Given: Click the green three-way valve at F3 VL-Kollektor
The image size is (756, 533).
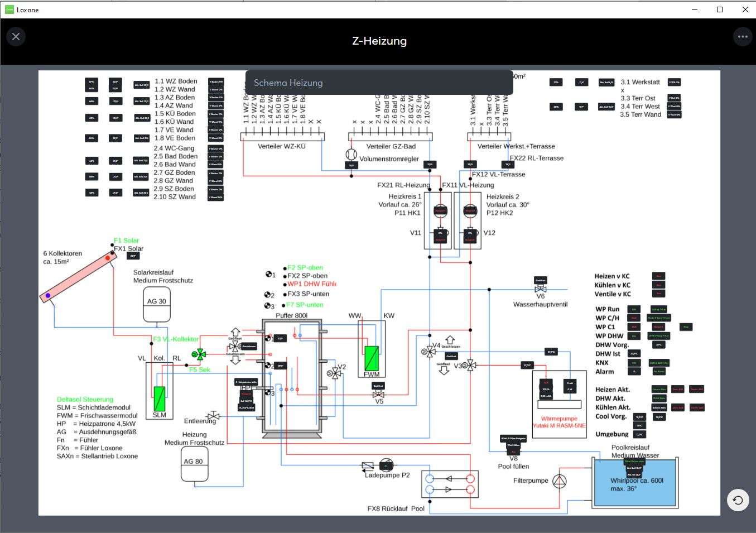Looking at the screenshot, I should click(198, 354).
